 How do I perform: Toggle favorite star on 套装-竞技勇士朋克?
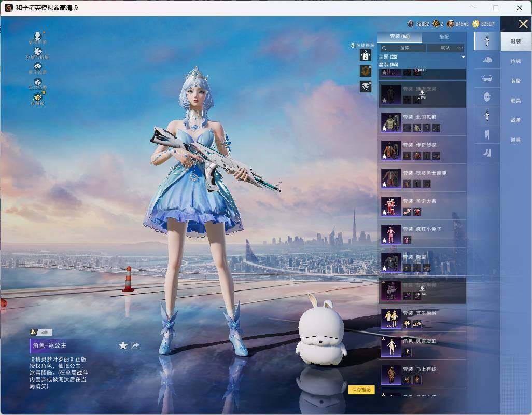[x=384, y=184]
